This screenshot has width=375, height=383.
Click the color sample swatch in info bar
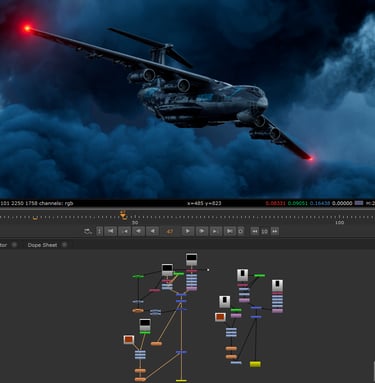point(359,203)
